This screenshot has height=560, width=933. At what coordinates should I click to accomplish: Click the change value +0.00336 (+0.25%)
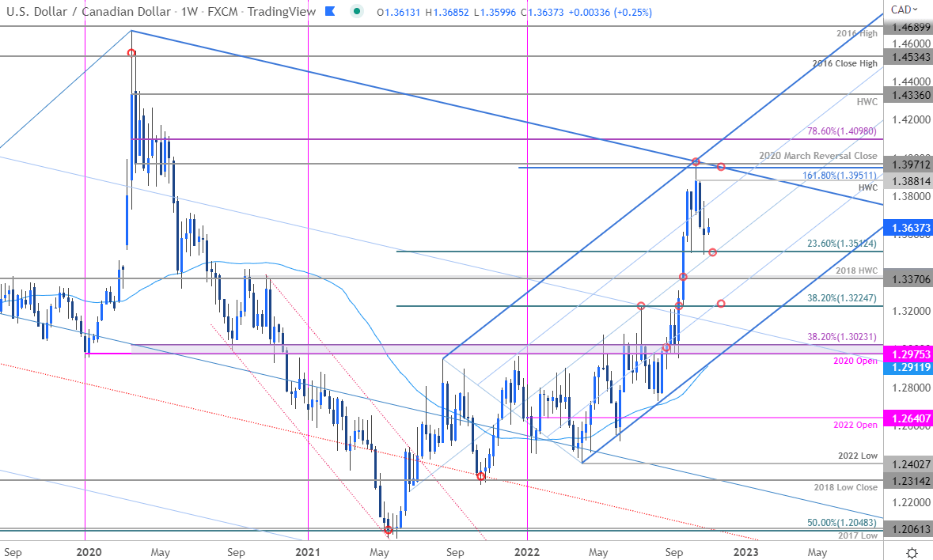click(610, 12)
